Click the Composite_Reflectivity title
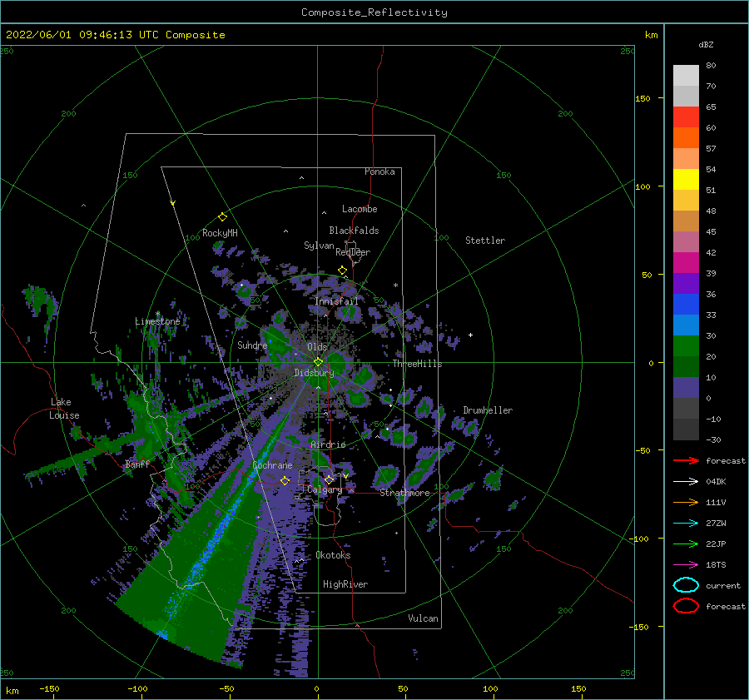Image resolution: width=749 pixels, height=700 pixels. 374,12
